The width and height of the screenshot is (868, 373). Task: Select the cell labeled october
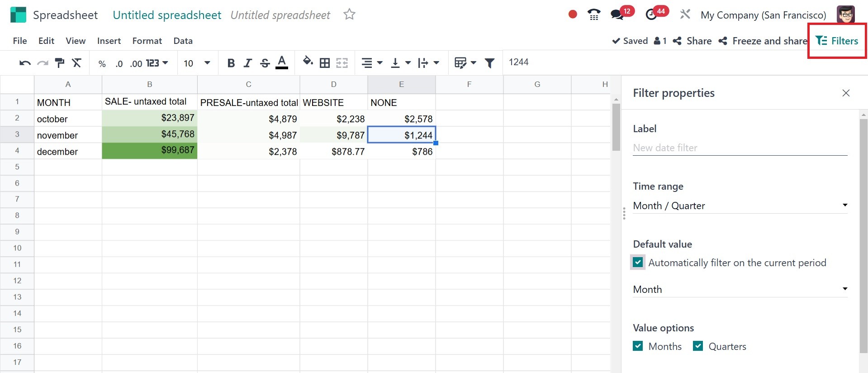68,119
